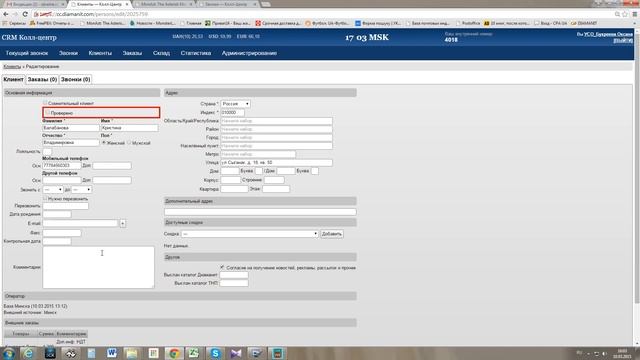640x360 pixels.
Task: Click the Комментарии text area
Action: tap(98, 267)
